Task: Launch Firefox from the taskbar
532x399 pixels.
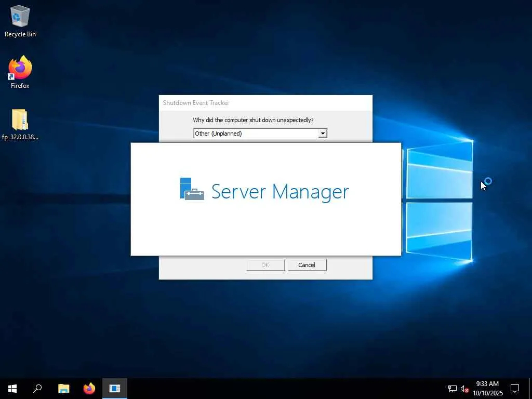Action: click(89, 389)
